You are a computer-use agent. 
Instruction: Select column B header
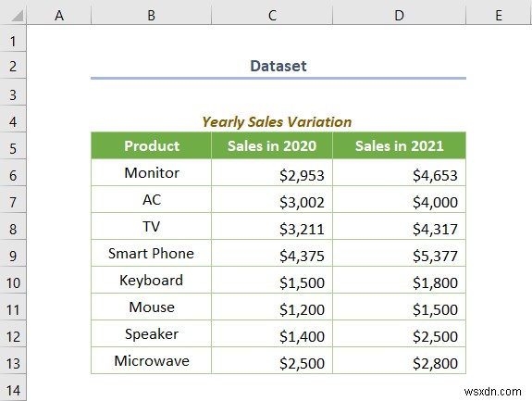[x=152, y=15]
